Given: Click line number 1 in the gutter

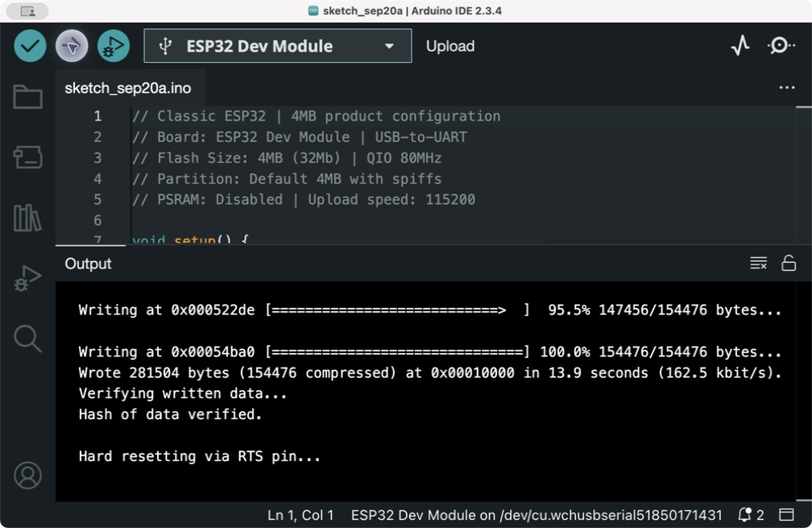Looking at the screenshot, I should 97,116.
